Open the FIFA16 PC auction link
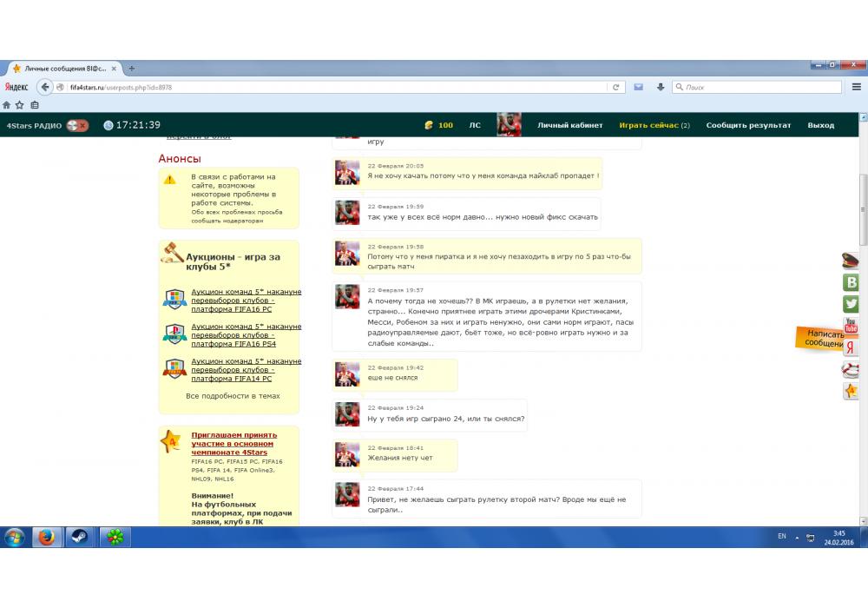Screen dimensions: 868x608 pos(246,301)
